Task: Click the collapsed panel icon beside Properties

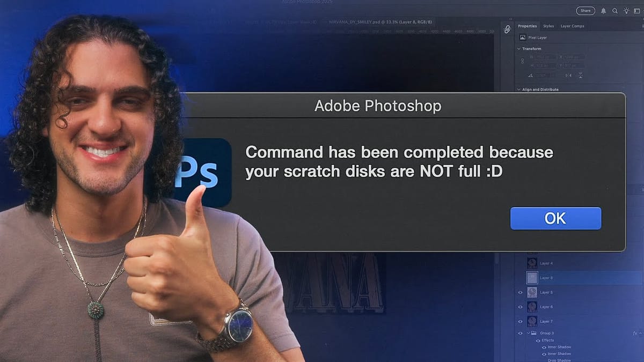Action: point(507,30)
